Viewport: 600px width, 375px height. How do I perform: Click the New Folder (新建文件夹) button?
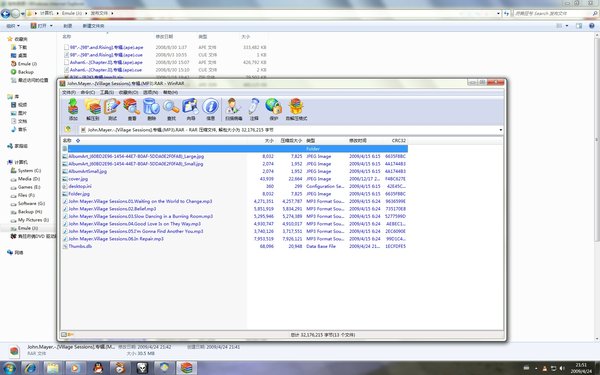[x=93, y=26]
